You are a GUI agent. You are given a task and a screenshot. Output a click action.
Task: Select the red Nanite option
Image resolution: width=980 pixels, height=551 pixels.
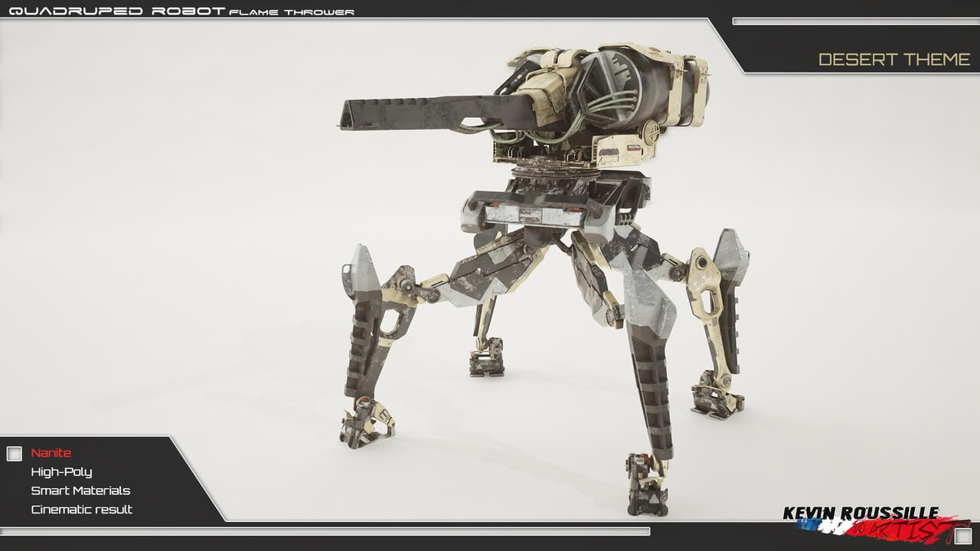click(51, 453)
